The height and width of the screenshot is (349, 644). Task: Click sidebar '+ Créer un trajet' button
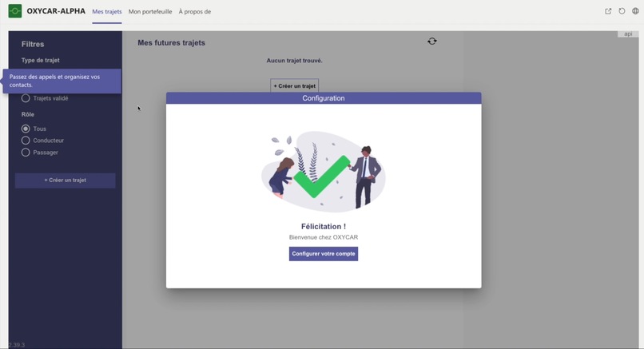66,180
